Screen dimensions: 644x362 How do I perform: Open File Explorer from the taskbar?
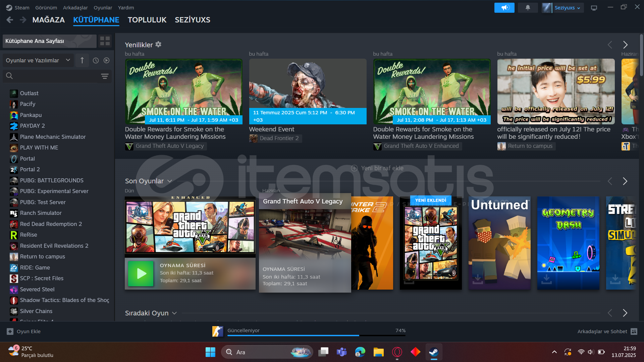[x=378, y=352]
